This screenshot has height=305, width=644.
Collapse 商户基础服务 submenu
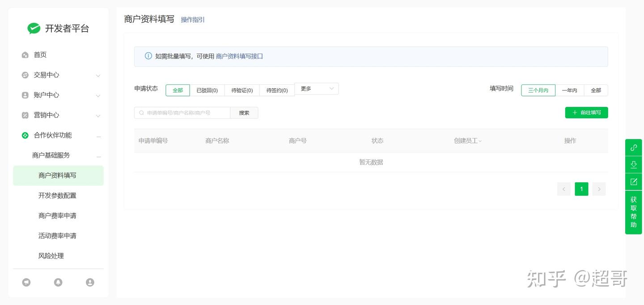98,156
